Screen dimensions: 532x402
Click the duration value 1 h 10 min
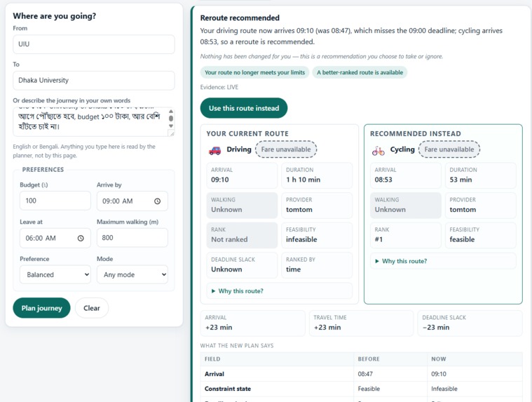click(x=303, y=180)
